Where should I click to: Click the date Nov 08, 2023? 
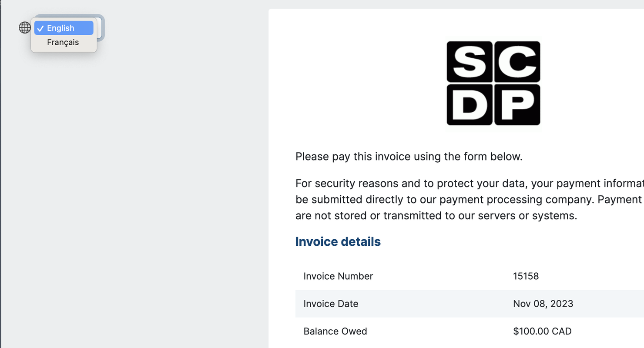[x=543, y=304]
